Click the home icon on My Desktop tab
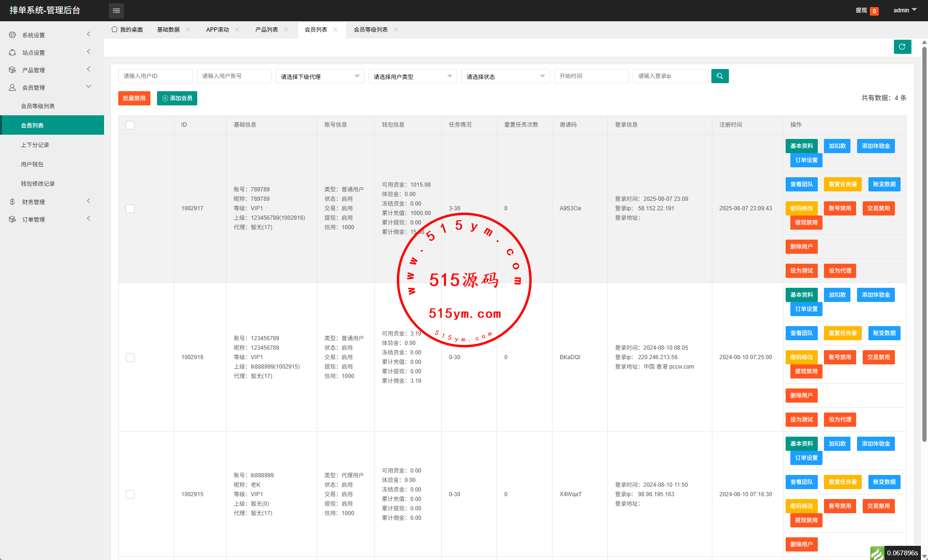928x560 pixels. click(x=114, y=29)
